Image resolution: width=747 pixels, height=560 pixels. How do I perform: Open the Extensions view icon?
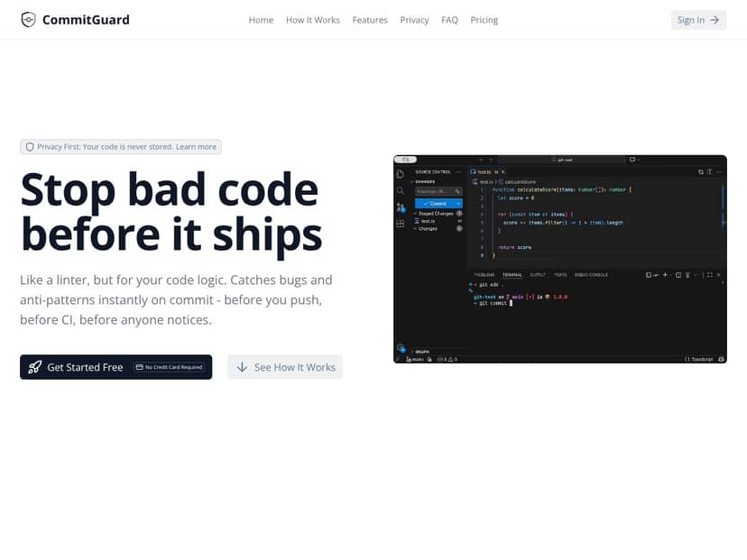point(400,223)
